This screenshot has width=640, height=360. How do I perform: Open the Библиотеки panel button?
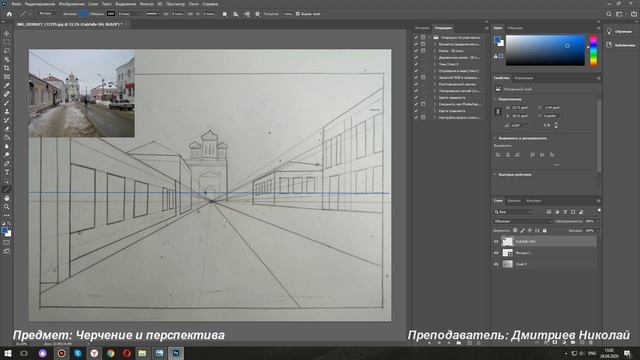(x=620, y=45)
